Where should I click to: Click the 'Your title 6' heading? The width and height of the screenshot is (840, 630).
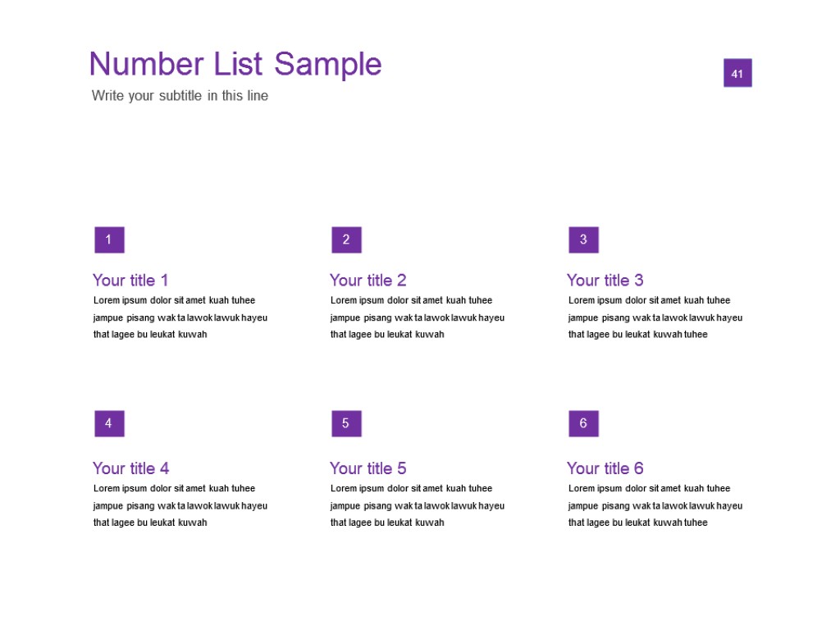pos(605,468)
